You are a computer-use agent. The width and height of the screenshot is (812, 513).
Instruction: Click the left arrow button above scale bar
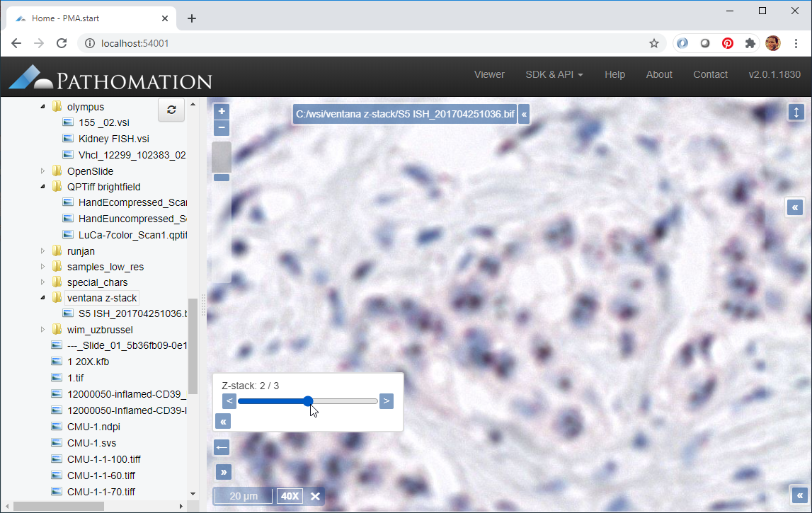222,447
